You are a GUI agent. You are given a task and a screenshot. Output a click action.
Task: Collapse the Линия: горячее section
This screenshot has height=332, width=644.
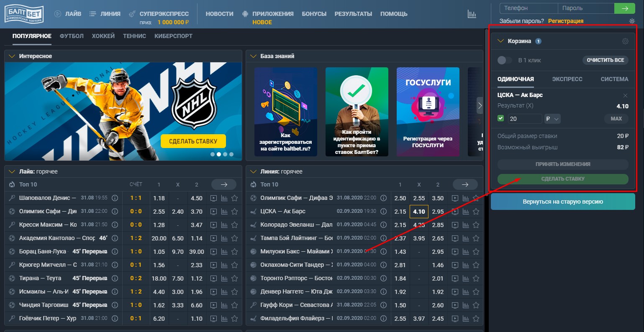253,171
